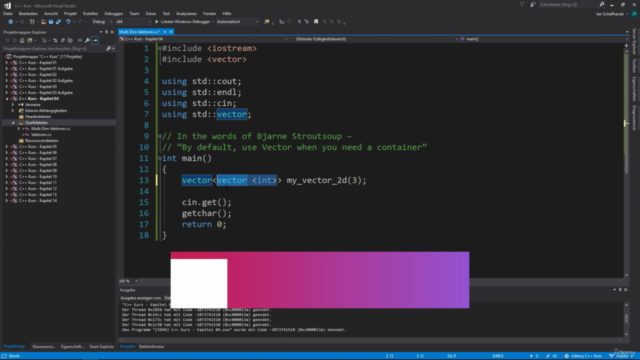Close the Ausgabe output panel
This screenshot has width=640, height=360.
(x=626, y=290)
